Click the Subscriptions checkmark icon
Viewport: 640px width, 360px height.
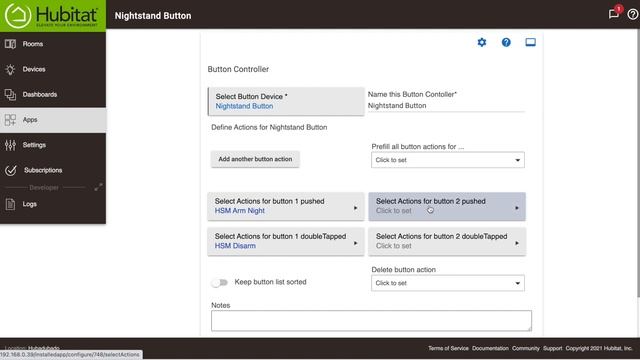click(x=11, y=170)
